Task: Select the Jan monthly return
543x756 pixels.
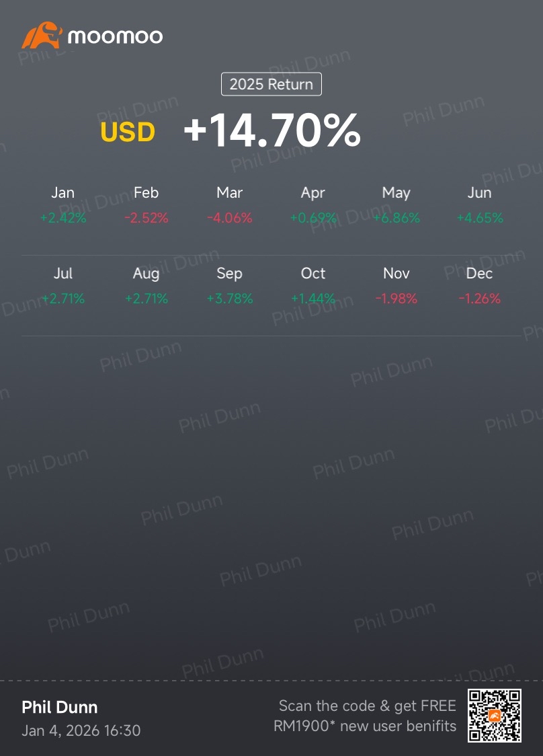Action: [63, 205]
